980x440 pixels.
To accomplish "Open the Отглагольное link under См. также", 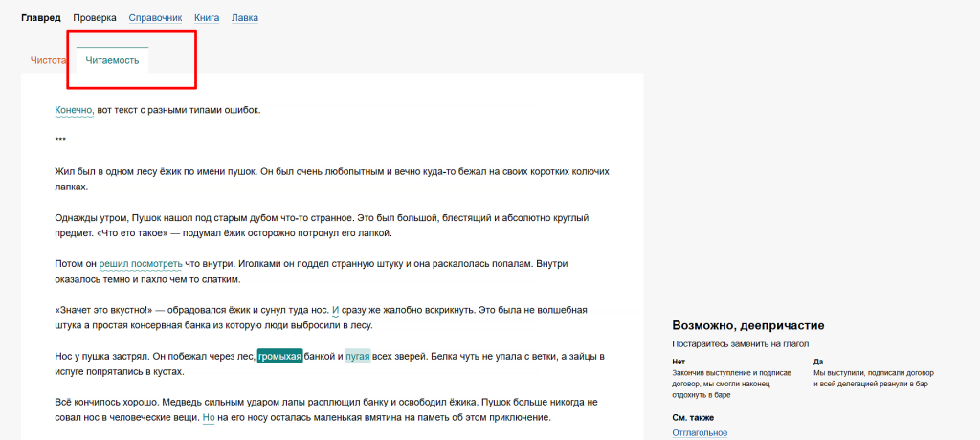I will click(x=699, y=432).
